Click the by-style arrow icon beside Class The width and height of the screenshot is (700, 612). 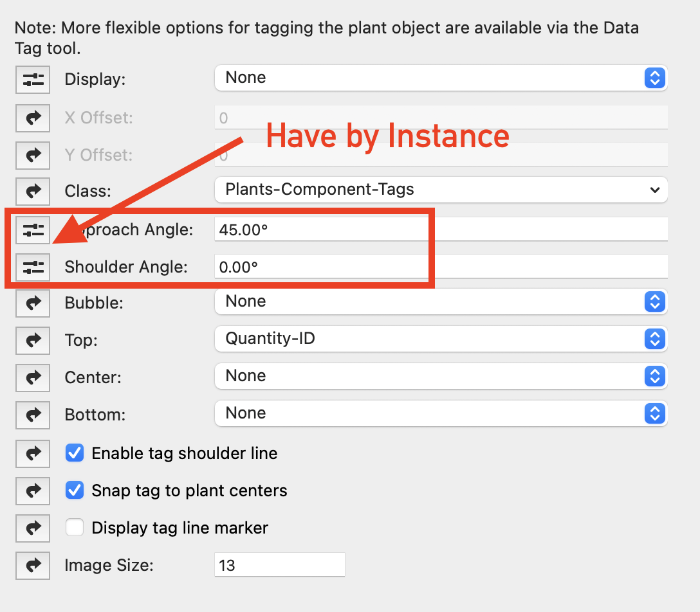(x=33, y=190)
